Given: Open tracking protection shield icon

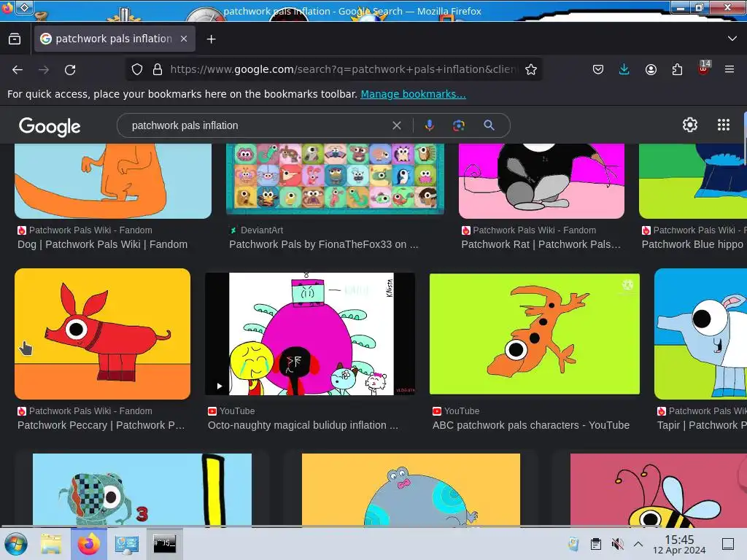Looking at the screenshot, I should point(137,69).
